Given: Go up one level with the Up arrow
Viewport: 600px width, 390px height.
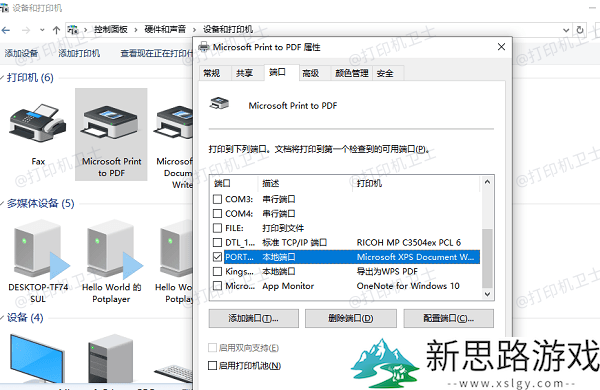Looking at the screenshot, I should click(x=56, y=30).
